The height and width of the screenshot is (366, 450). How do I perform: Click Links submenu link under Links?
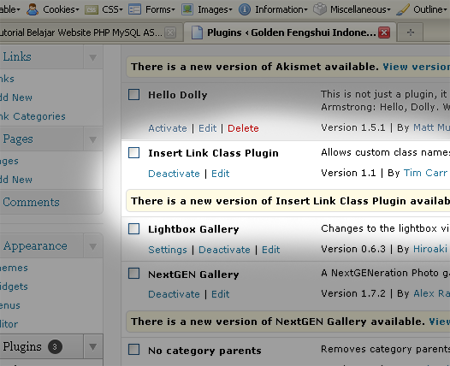(7, 79)
